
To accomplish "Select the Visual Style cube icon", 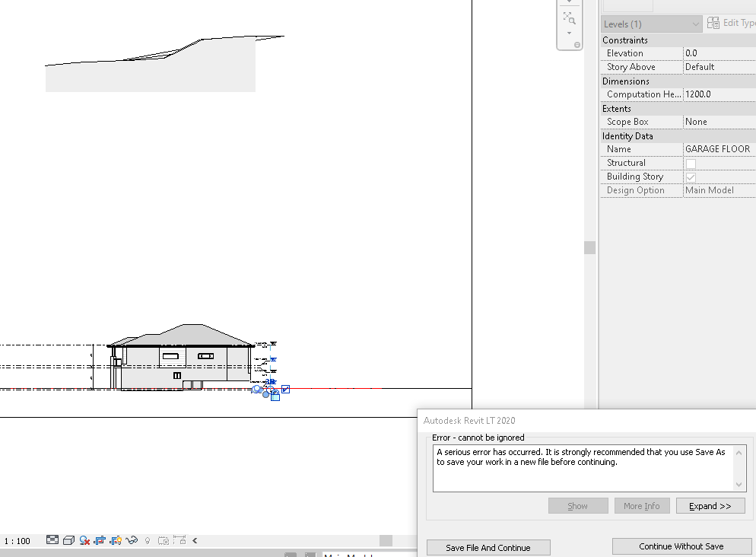I will click(68, 540).
